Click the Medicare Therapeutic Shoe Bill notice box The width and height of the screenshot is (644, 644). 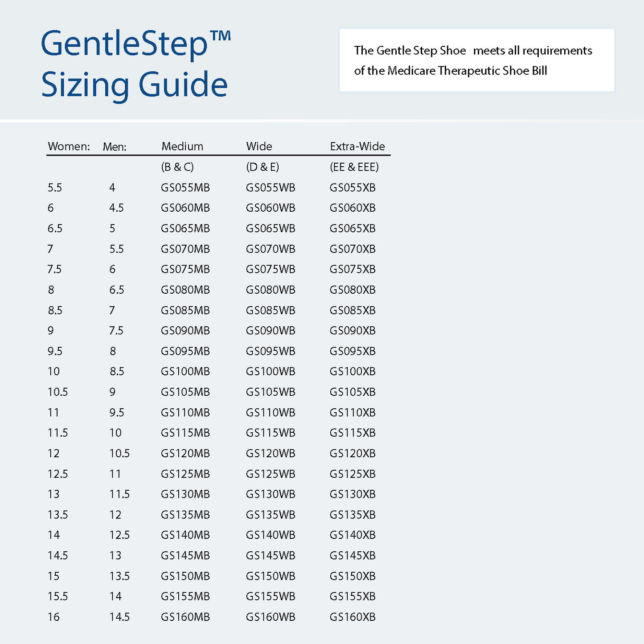[477, 60]
